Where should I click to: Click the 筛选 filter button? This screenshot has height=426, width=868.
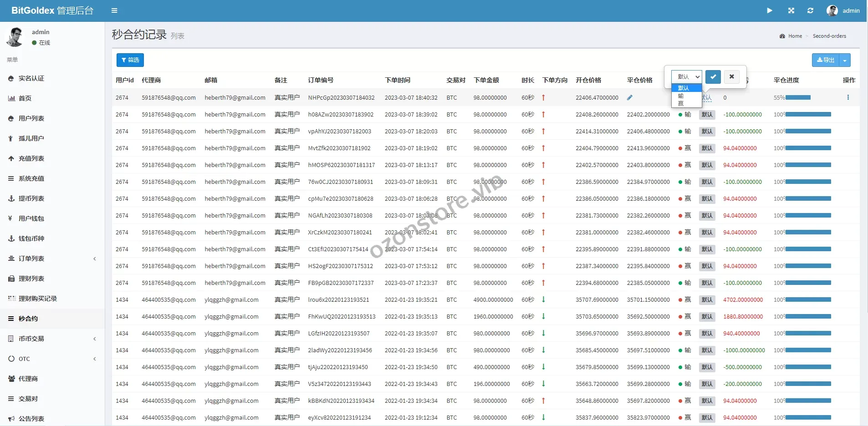pos(130,60)
